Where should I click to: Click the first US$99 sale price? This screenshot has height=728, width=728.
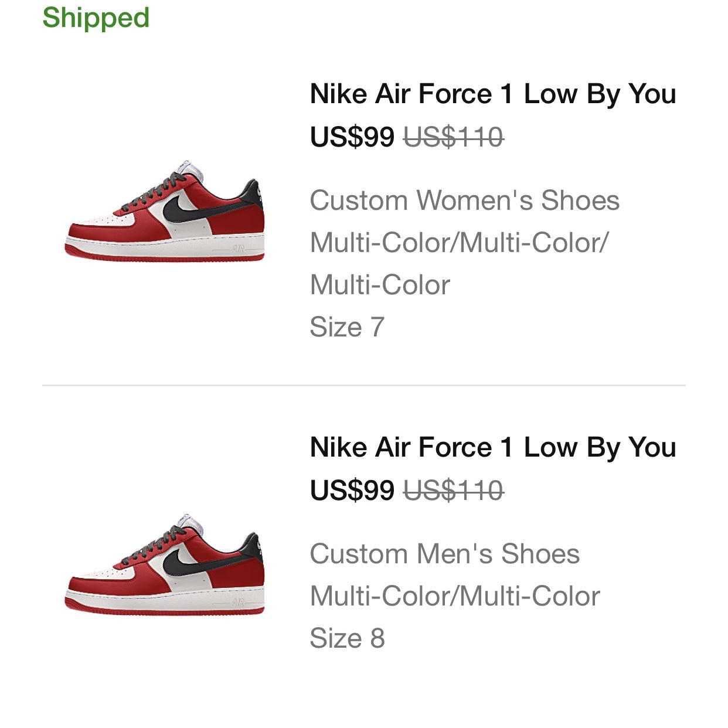pyautogui.click(x=352, y=137)
